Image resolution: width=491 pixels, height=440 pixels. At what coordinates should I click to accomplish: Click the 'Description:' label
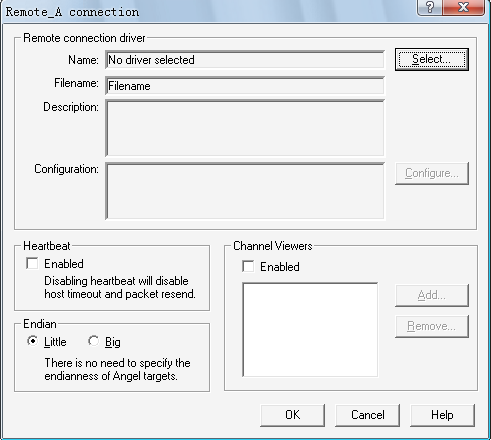pos(71,107)
